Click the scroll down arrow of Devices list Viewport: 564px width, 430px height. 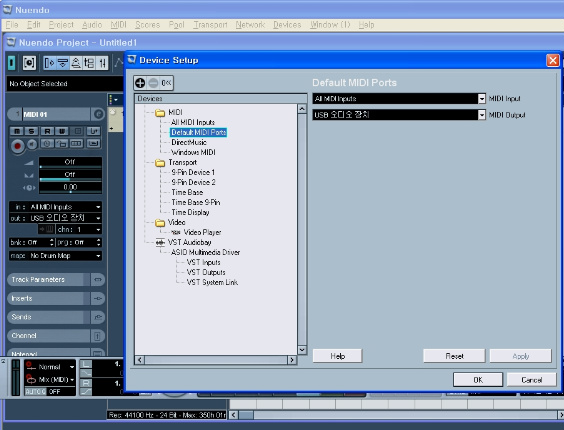[x=302, y=350]
